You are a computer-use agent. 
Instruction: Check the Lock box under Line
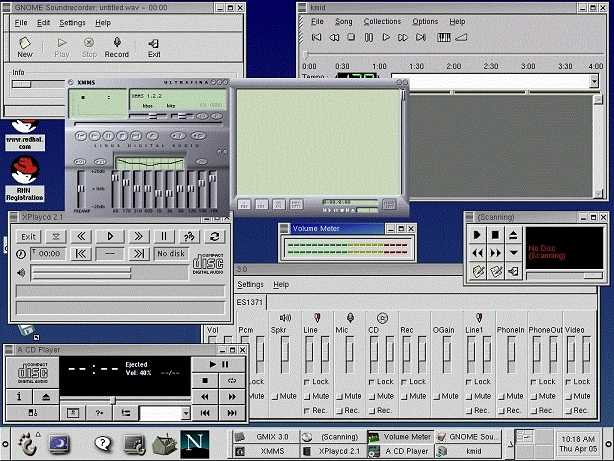click(x=306, y=382)
